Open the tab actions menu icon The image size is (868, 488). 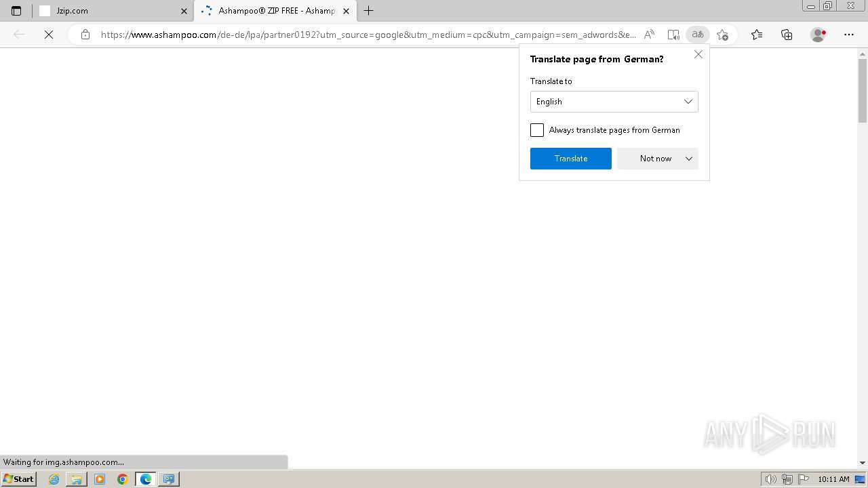point(16,11)
